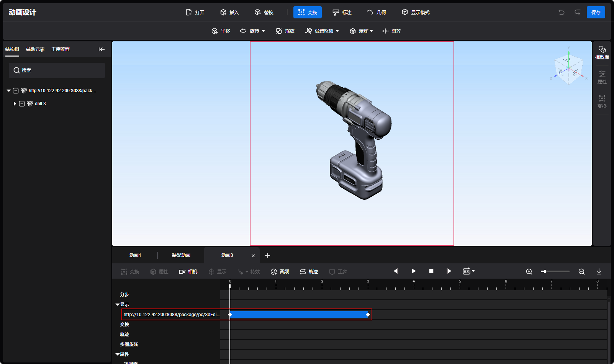The height and width of the screenshot is (364, 614).
Task: Toggle the drill 3 node checkbox
Action: (22, 104)
